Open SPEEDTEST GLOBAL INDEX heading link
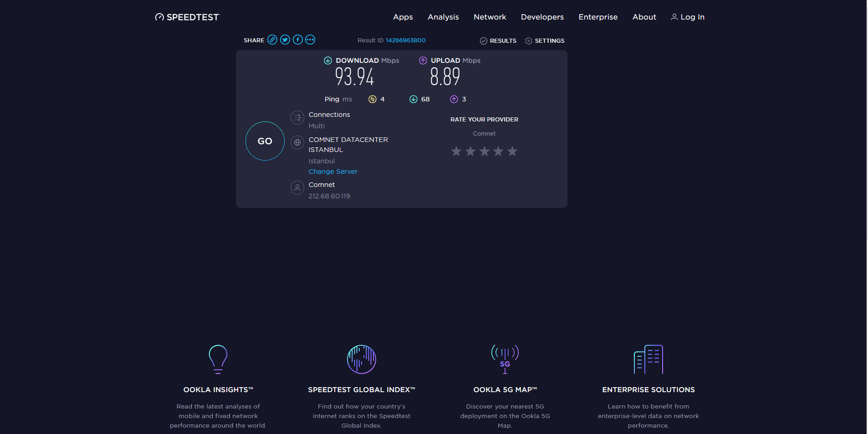 tap(362, 390)
